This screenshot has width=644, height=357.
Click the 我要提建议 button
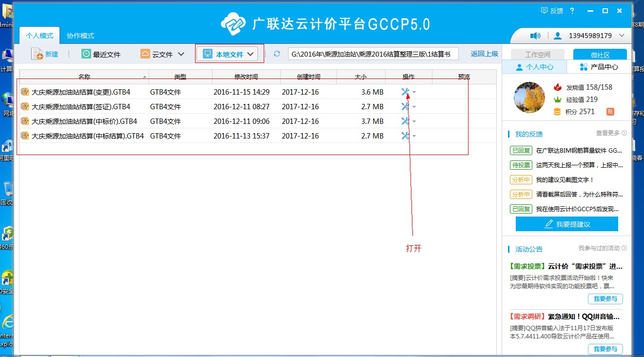[x=567, y=224]
